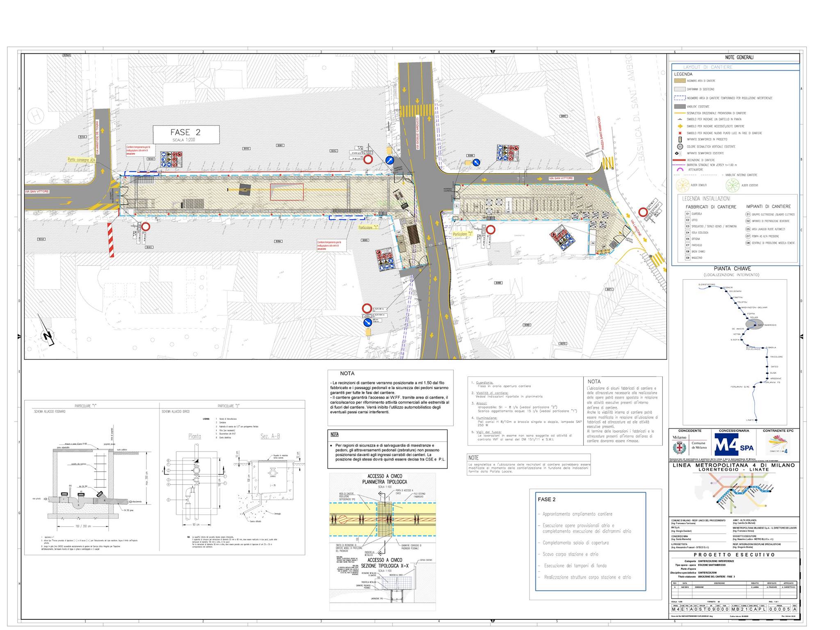Click the Ingombro Area di Cantiere hatched swatch

pos(680,81)
